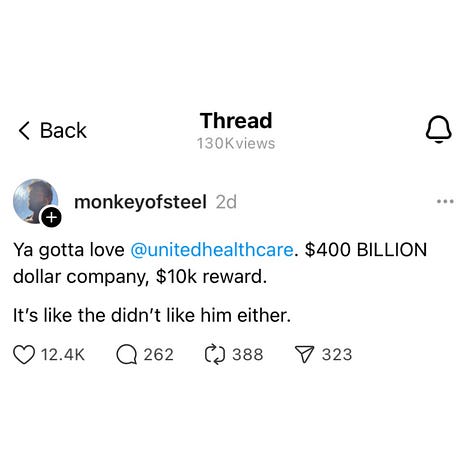Tap the back chevron arrow
The width and height of the screenshot is (474, 474).
coord(24,130)
